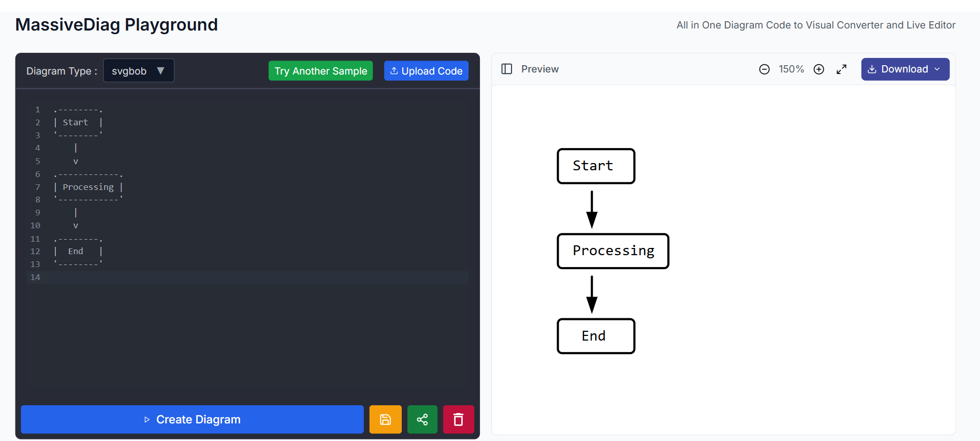Click the Start box in the preview diagram
This screenshot has height=441, width=980.
point(596,166)
